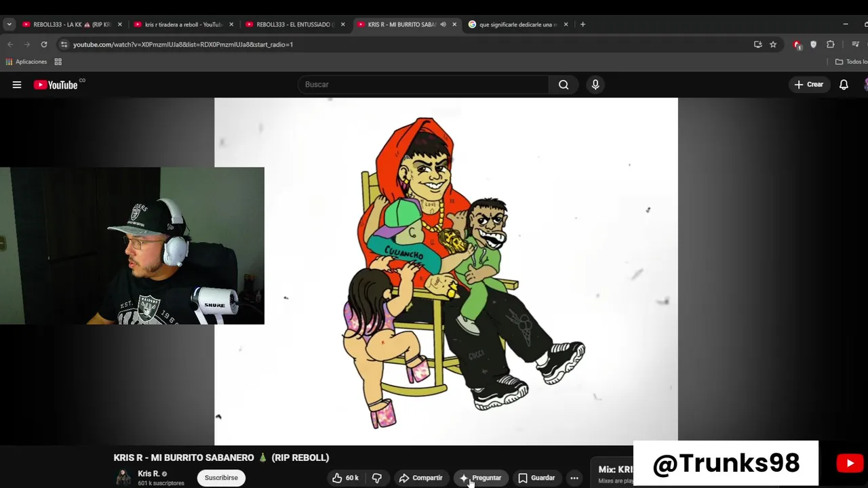The height and width of the screenshot is (488, 868).
Task: Click the video player cartoon artwork
Action: pyautogui.click(x=446, y=271)
